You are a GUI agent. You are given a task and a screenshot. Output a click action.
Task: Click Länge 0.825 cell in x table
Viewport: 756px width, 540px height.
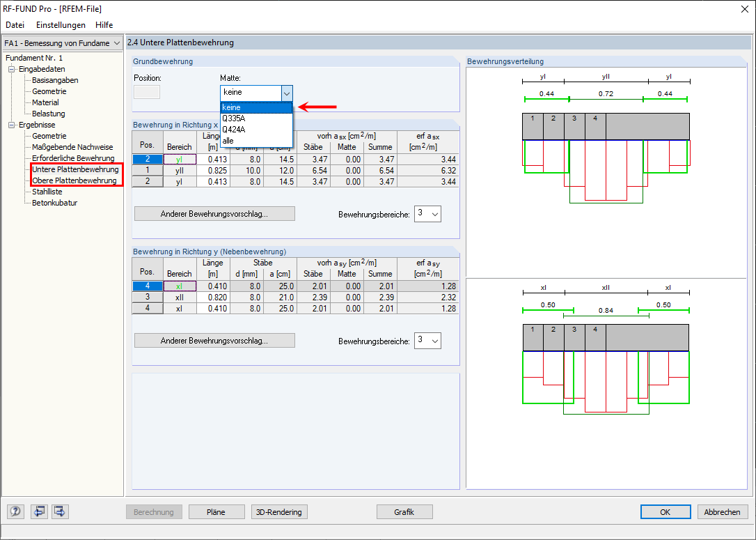tap(212, 170)
